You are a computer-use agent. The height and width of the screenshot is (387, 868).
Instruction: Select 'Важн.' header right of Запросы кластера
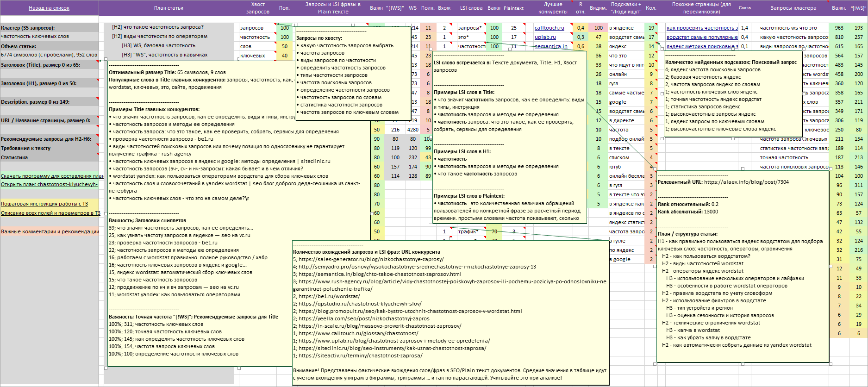pyautogui.click(x=839, y=8)
